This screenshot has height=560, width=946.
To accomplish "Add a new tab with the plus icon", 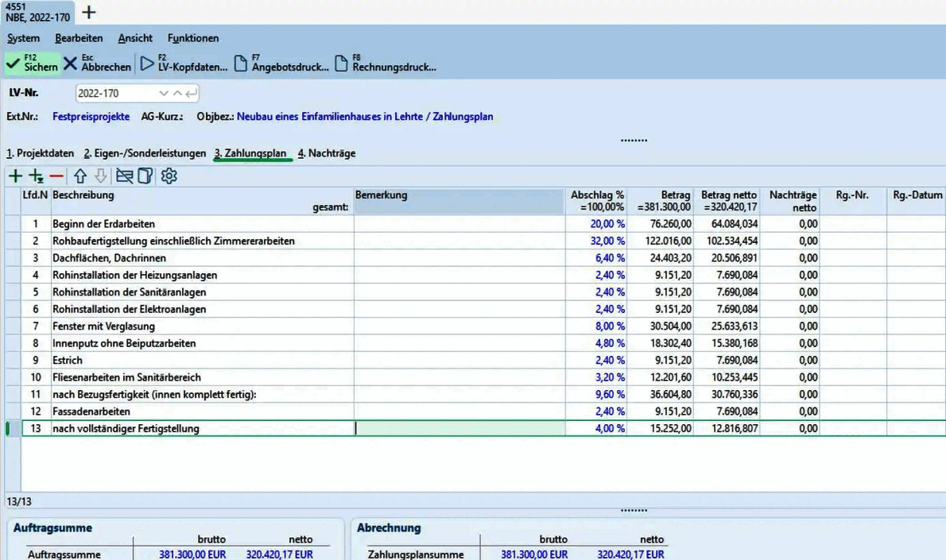I will click(89, 12).
